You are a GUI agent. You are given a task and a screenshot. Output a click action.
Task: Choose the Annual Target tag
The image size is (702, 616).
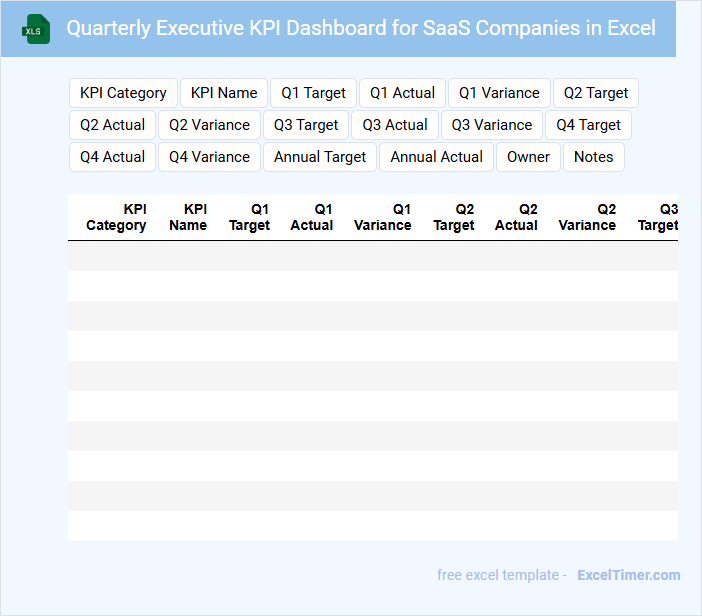pos(320,157)
